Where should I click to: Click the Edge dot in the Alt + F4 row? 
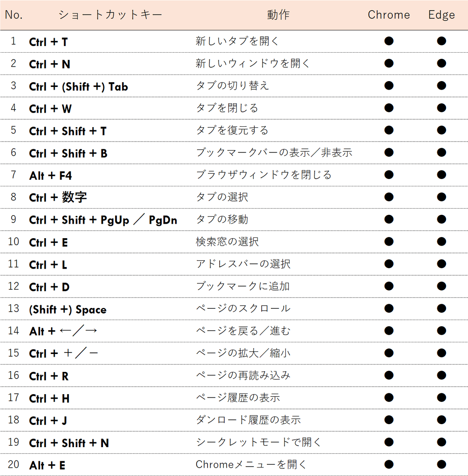point(441,175)
